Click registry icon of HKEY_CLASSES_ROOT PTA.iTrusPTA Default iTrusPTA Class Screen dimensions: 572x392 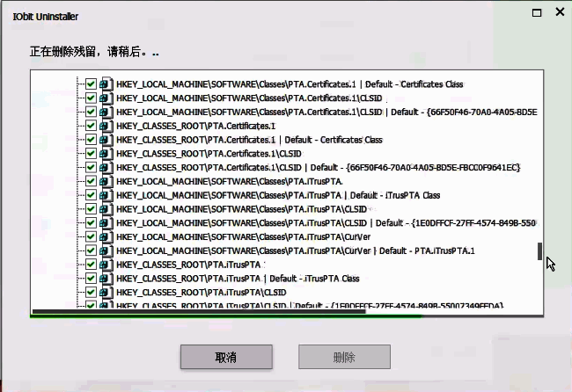click(106, 278)
